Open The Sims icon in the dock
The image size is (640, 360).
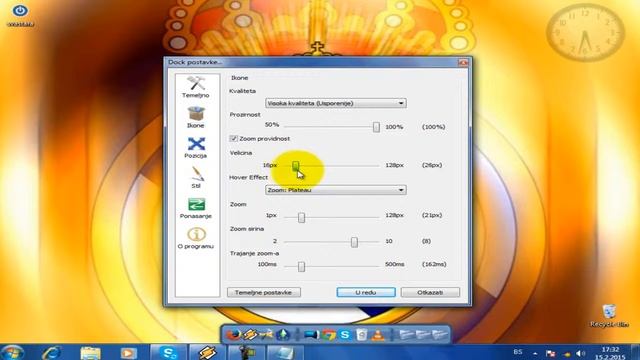[x=283, y=335]
